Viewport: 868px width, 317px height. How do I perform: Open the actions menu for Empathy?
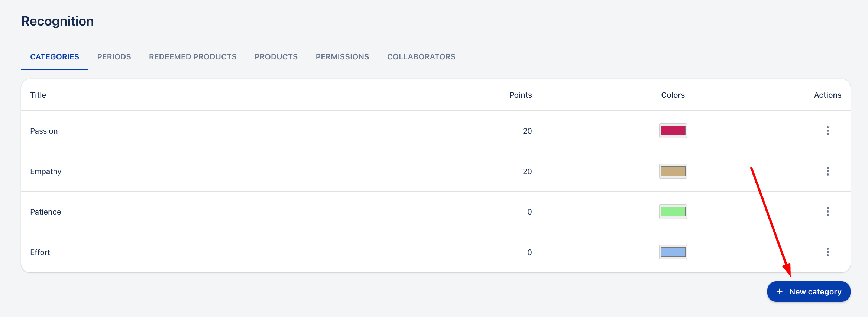point(827,171)
